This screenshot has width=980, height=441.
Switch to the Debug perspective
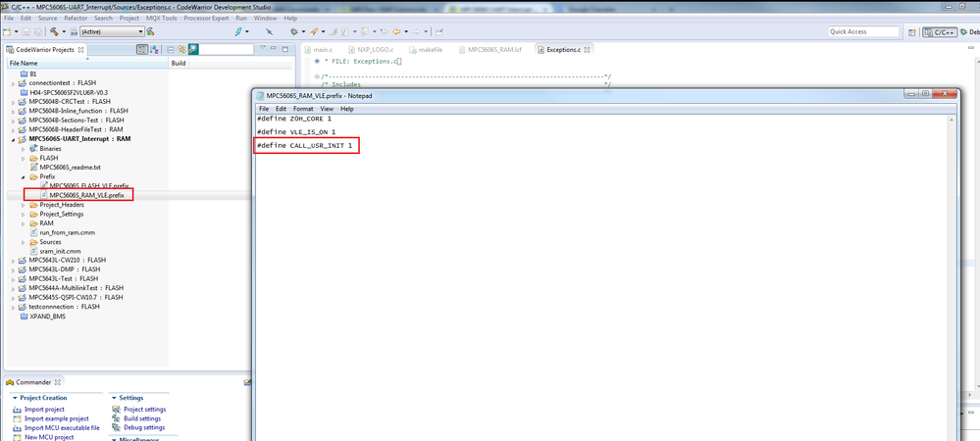tap(969, 32)
